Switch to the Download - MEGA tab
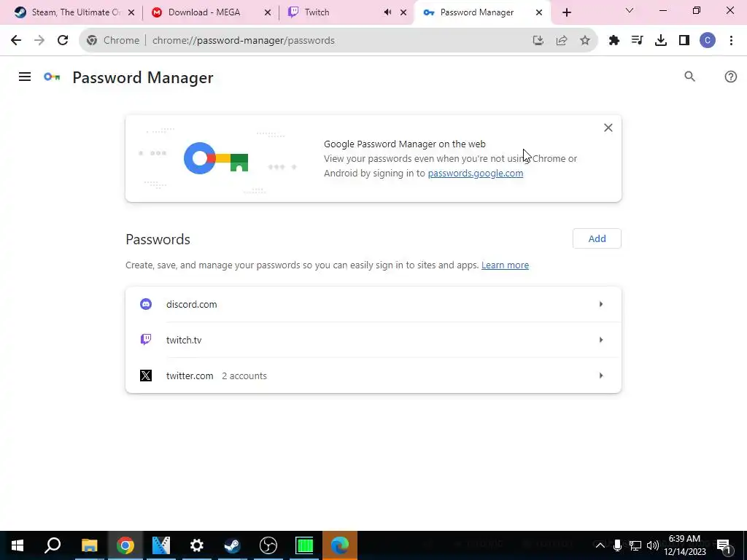 pos(211,12)
